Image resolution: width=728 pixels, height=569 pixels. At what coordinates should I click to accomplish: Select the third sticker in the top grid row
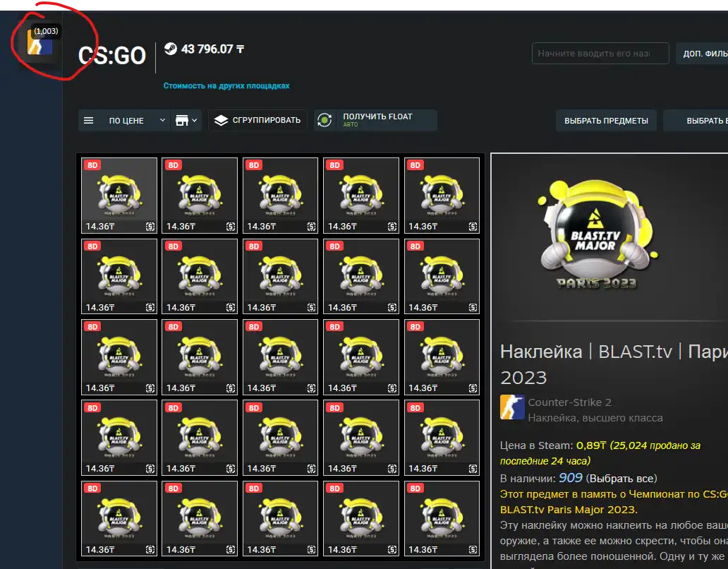point(281,196)
